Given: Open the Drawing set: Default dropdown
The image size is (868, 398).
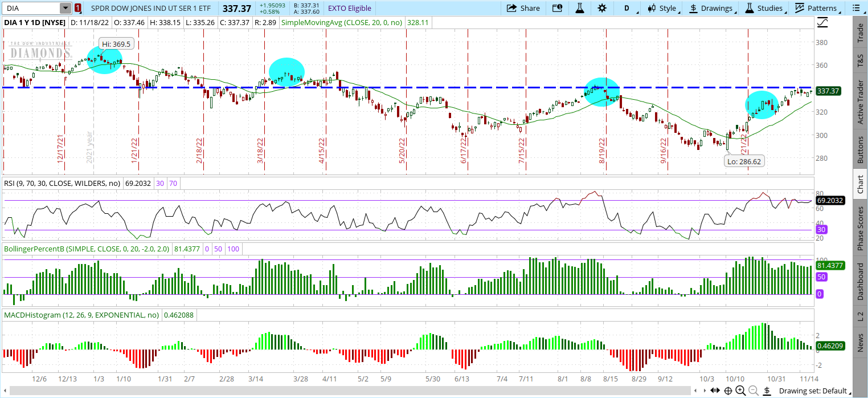Looking at the screenshot, I should click(x=814, y=391).
